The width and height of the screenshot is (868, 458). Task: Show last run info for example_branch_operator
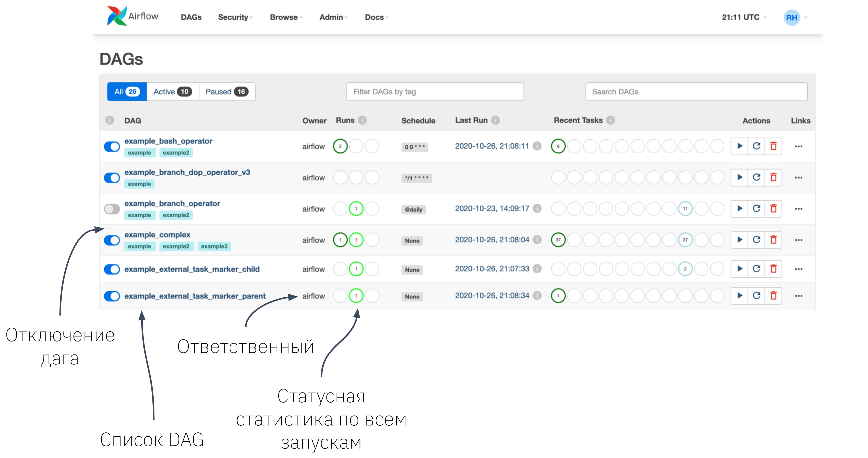click(537, 209)
